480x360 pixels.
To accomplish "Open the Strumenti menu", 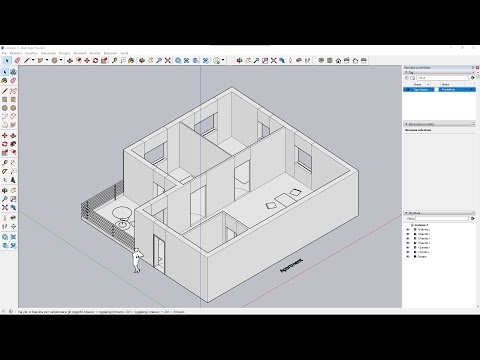I will (80, 53).
